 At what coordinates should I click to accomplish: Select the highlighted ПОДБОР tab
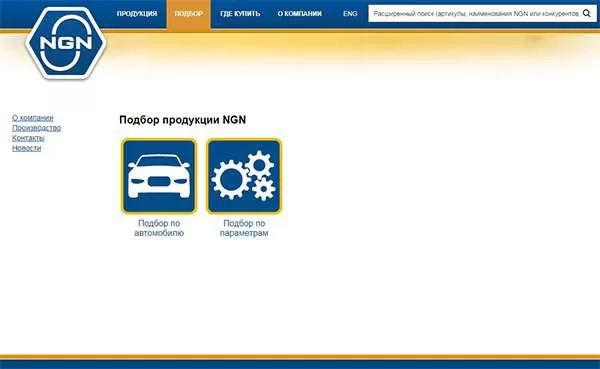189,14
